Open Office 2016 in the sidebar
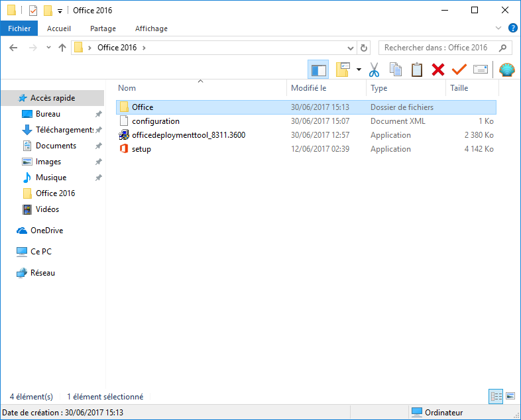 (55, 193)
